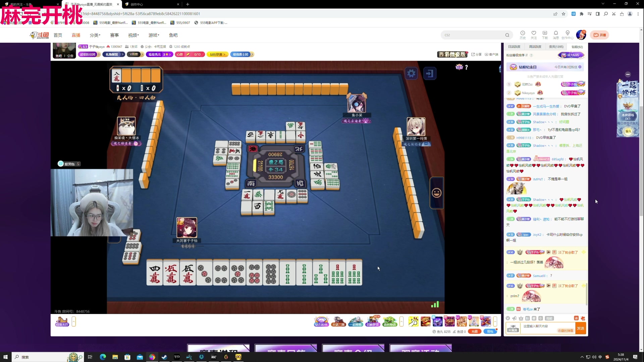Expand arrow at end of gift row
Image resolution: width=644 pixels, height=362 pixels.
(x=495, y=321)
